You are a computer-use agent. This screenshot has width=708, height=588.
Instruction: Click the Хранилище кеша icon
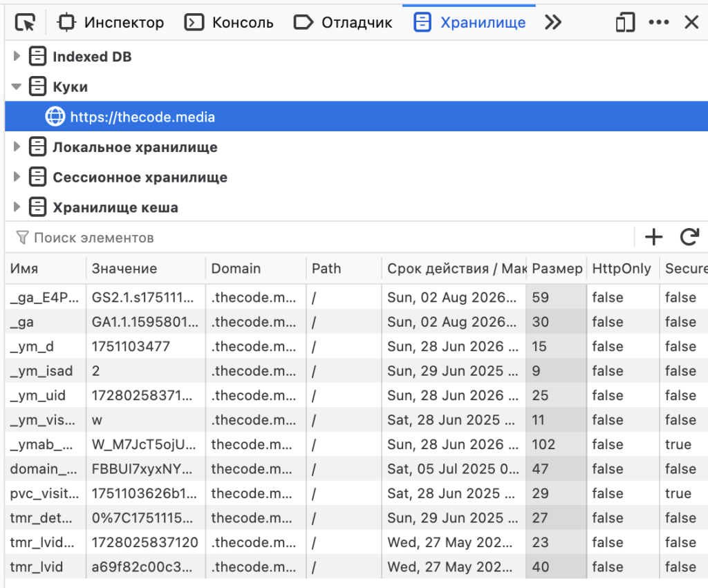(x=37, y=207)
